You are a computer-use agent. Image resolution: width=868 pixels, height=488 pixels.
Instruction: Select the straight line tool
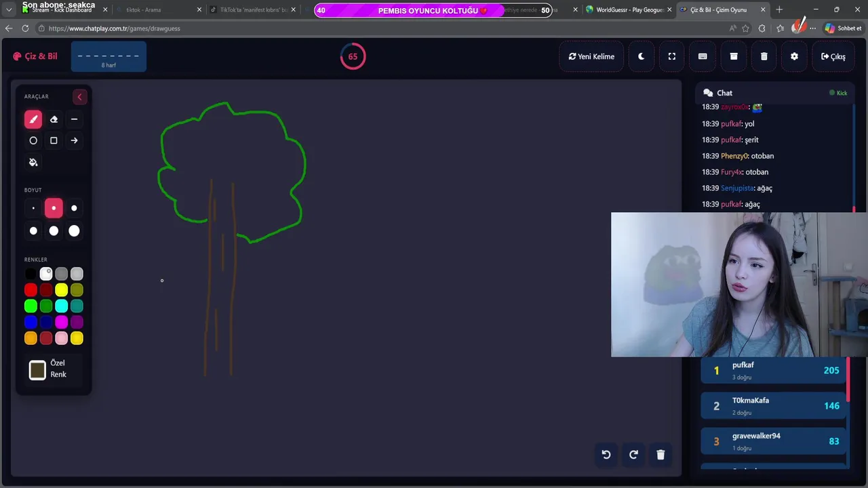click(74, 119)
